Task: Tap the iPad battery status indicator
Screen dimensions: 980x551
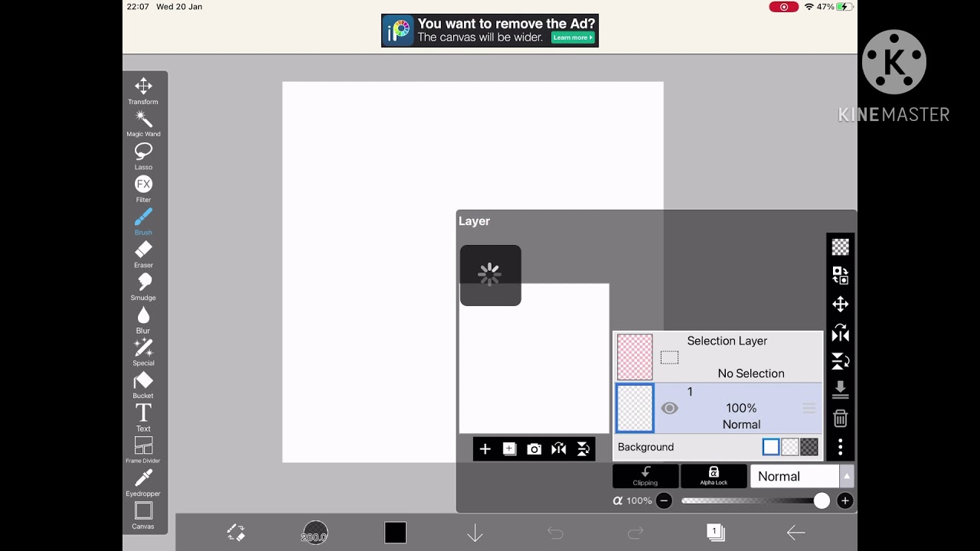Action: coord(844,7)
